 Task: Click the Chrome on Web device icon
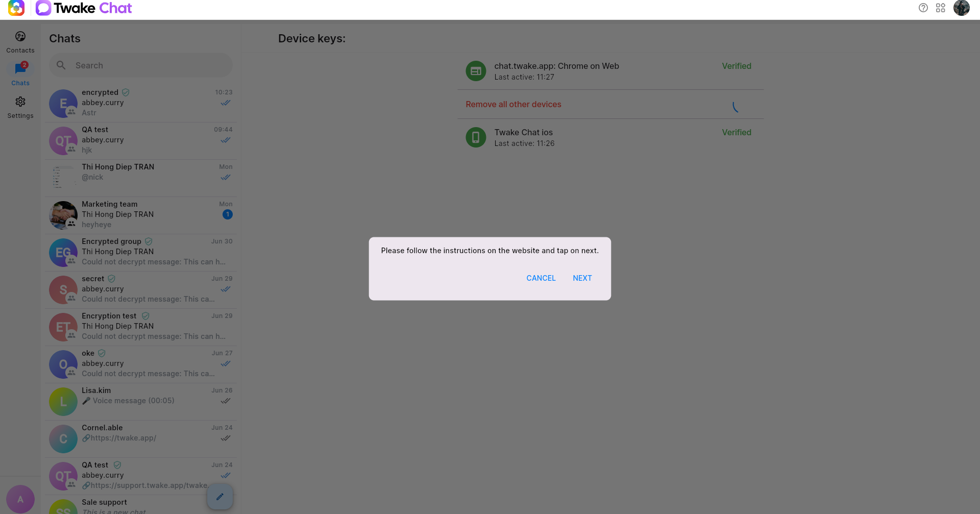coord(476,71)
